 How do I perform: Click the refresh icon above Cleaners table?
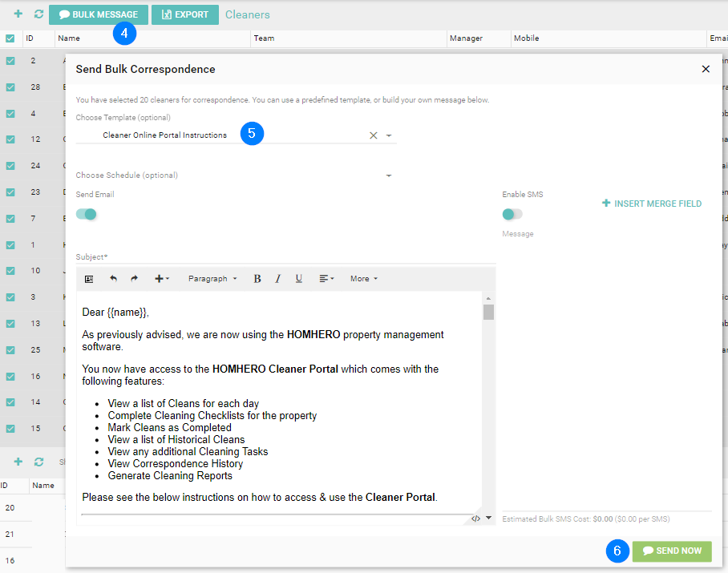click(x=37, y=14)
